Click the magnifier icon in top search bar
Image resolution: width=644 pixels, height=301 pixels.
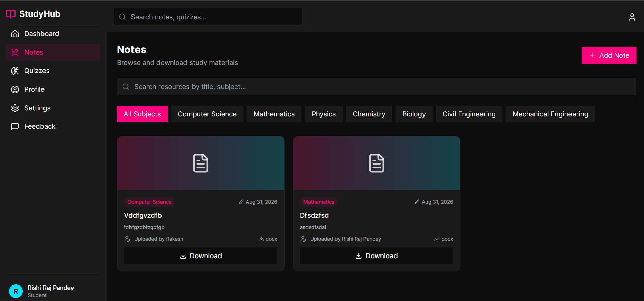click(x=122, y=17)
